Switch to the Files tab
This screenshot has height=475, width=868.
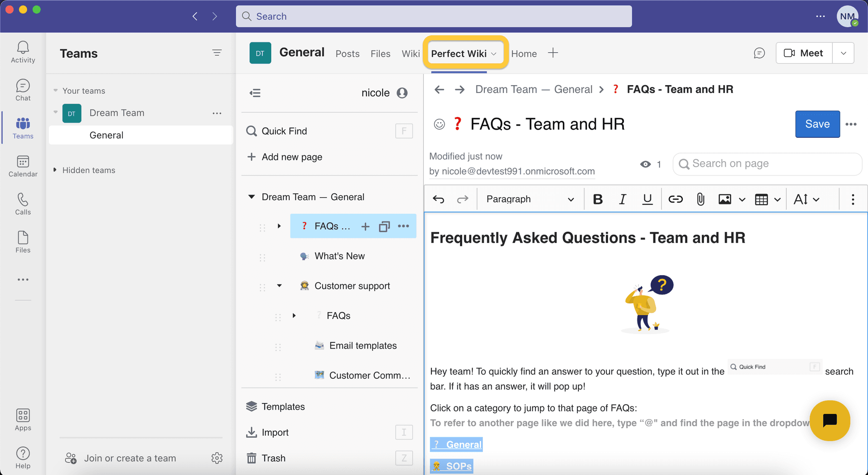click(380, 53)
